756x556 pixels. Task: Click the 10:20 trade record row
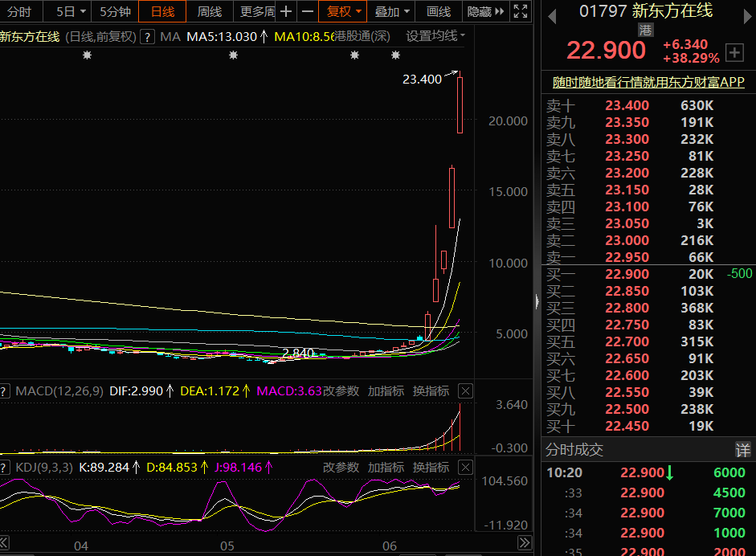[648, 472]
